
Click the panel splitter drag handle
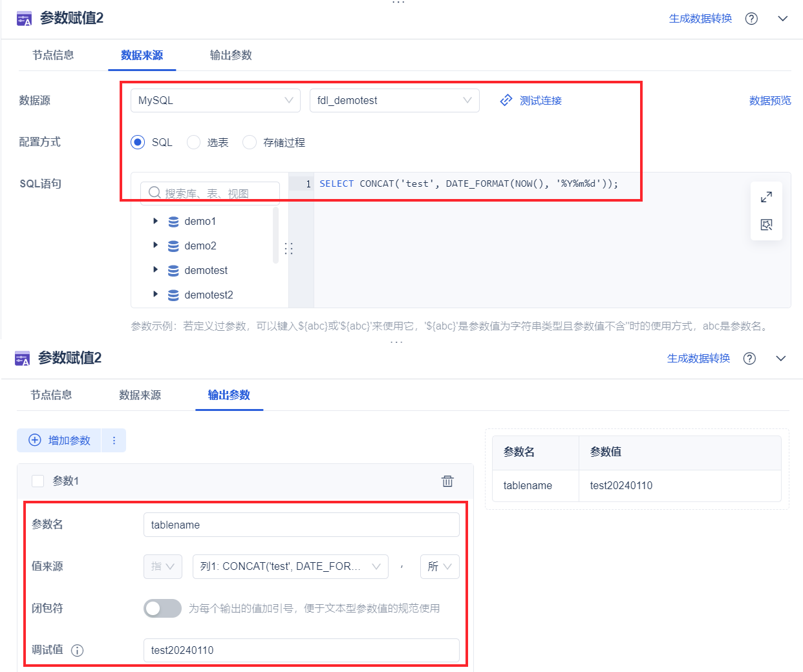click(x=289, y=249)
